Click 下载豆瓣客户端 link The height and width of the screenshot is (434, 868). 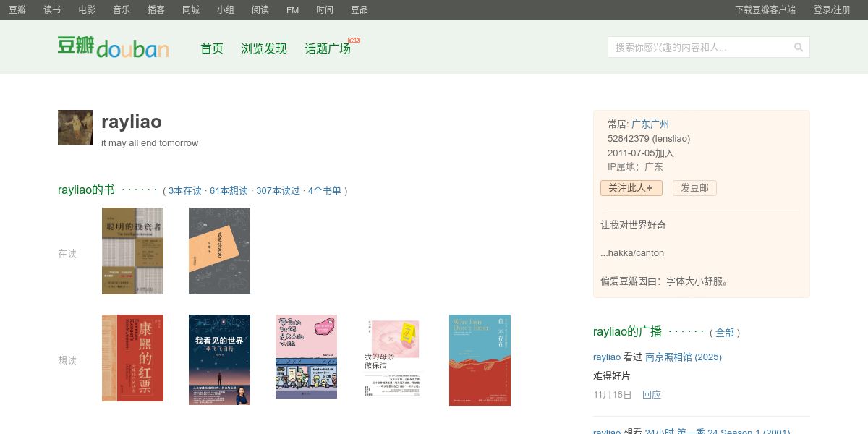click(765, 9)
